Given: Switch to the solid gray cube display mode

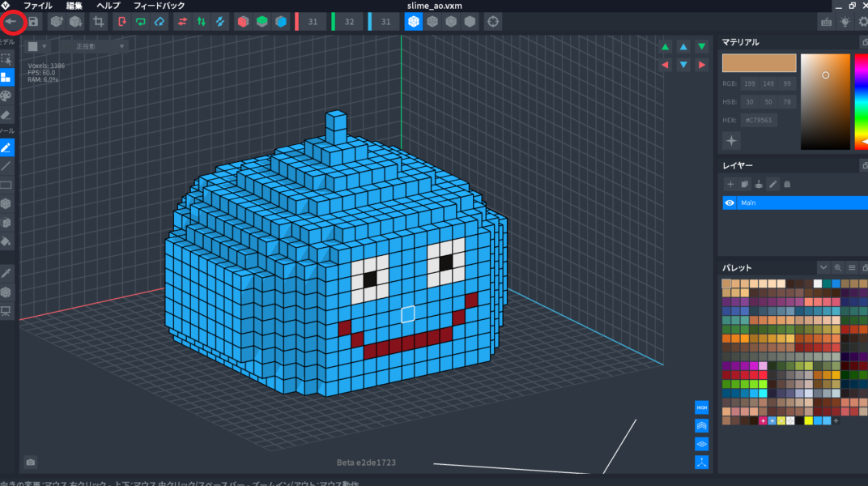Looking at the screenshot, I should [x=470, y=22].
